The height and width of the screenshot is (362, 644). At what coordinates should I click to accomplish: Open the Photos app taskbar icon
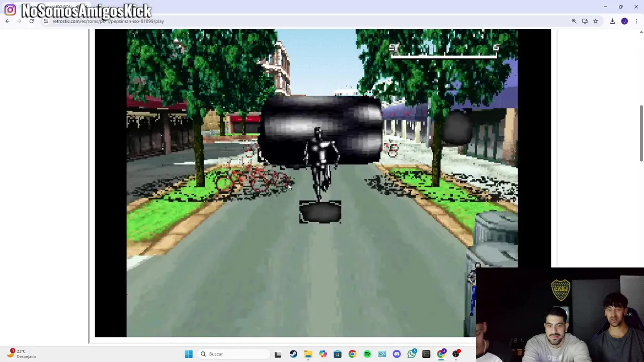pos(382,354)
